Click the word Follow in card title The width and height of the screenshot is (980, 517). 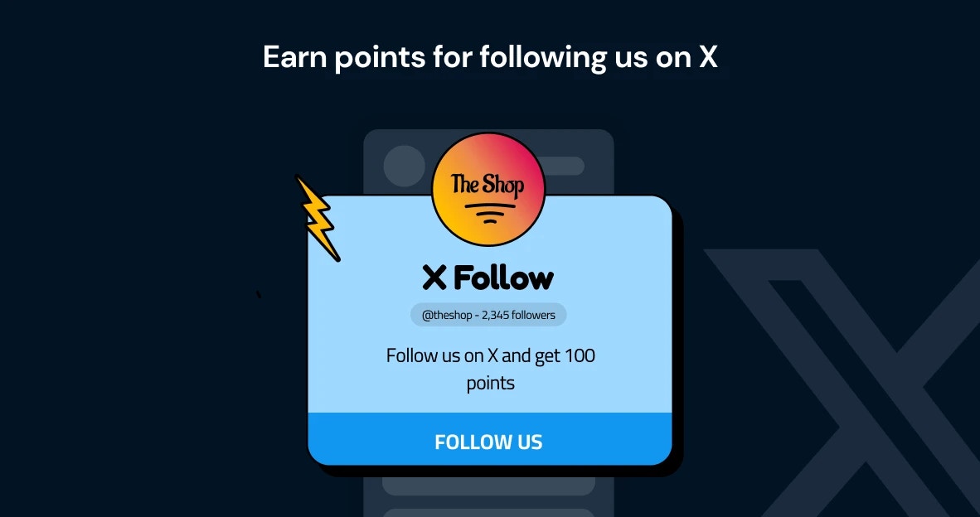(x=503, y=278)
